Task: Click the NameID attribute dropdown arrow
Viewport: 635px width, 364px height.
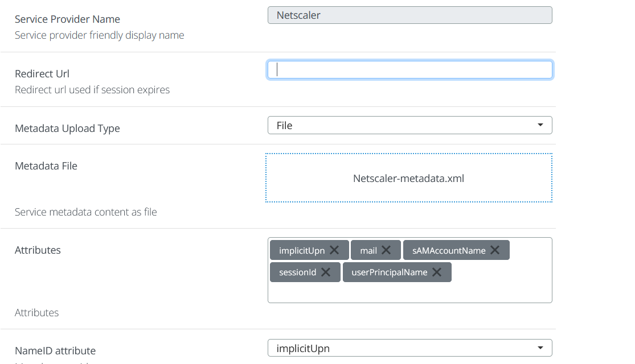Action: point(540,348)
